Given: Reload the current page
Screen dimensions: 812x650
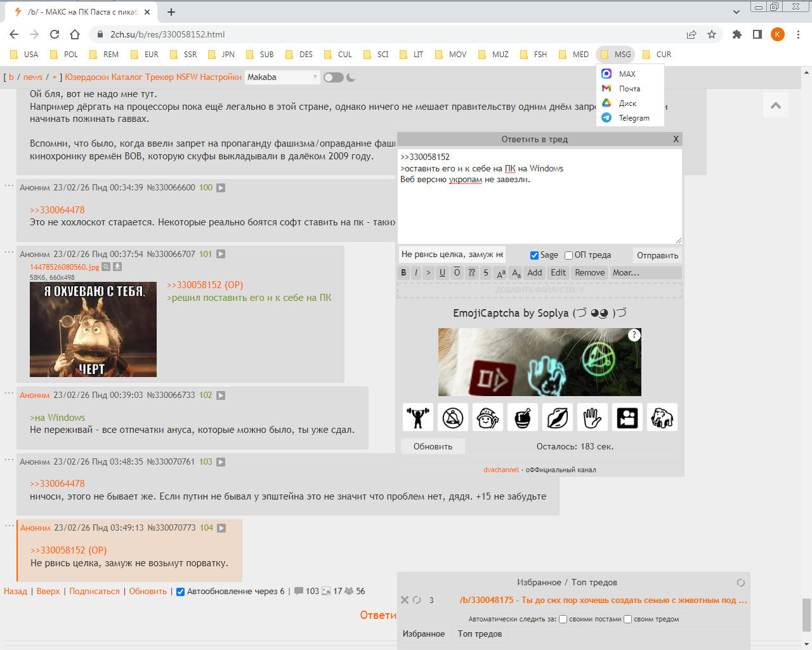Looking at the screenshot, I should click(x=55, y=34).
